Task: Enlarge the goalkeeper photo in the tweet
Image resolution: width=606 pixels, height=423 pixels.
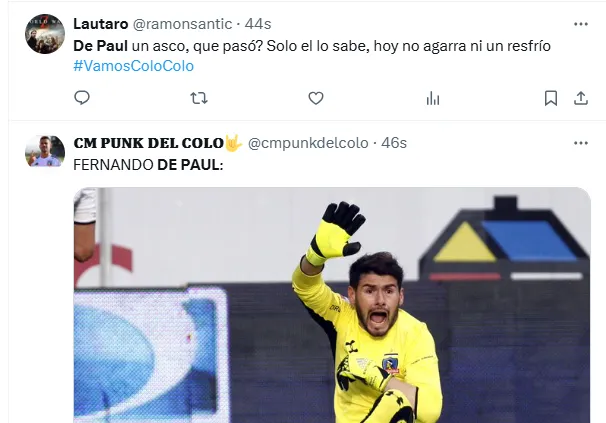Action: 332,305
